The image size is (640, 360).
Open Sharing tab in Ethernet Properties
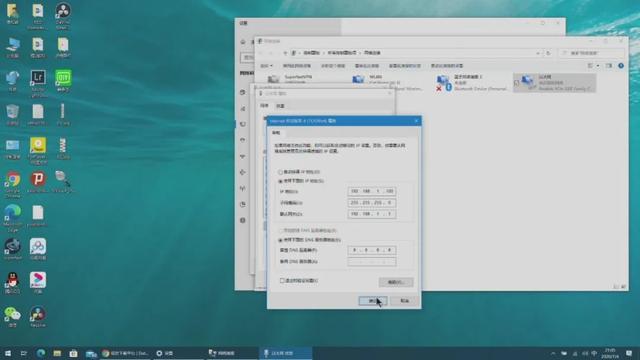(280, 106)
